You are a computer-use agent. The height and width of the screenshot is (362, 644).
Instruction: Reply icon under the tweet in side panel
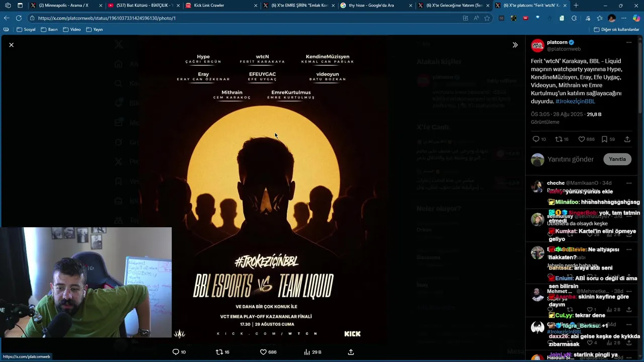tap(536, 139)
